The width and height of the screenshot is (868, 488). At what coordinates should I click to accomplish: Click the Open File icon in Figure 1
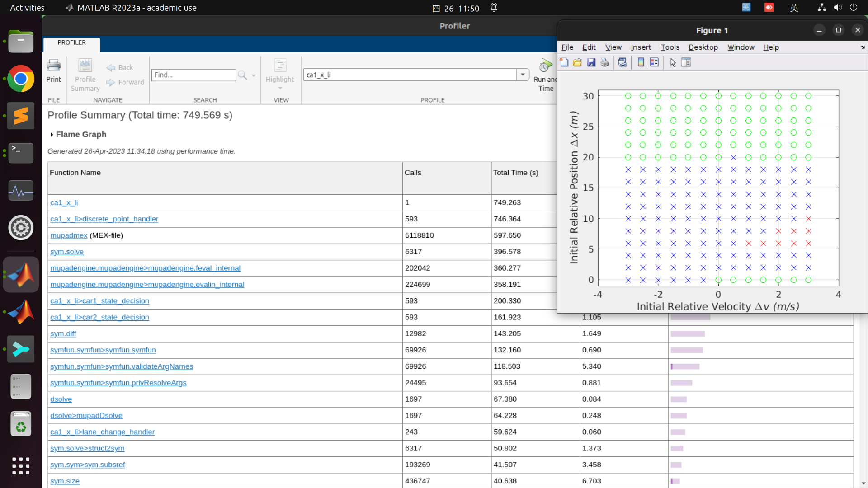coord(577,62)
